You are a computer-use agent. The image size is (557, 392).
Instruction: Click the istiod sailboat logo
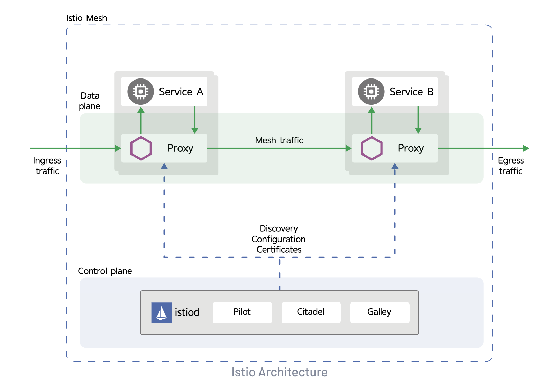click(x=161, y=312)
